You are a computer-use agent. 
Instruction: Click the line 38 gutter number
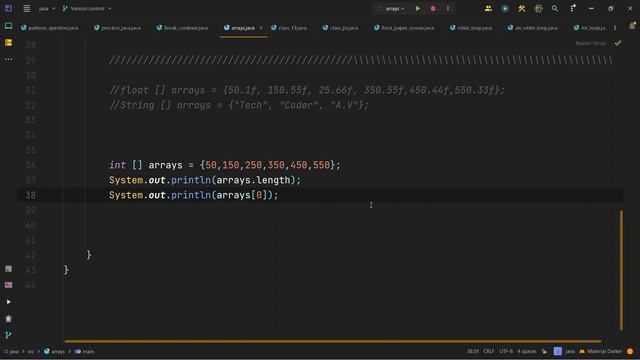(31, 195)
